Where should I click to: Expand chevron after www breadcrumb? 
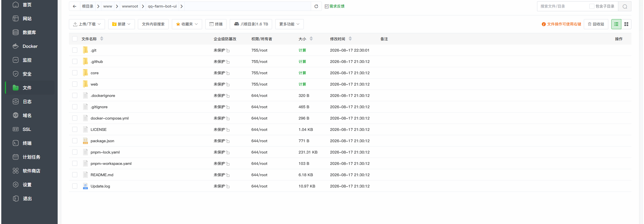pyautogui.click(x=117, y=6)
